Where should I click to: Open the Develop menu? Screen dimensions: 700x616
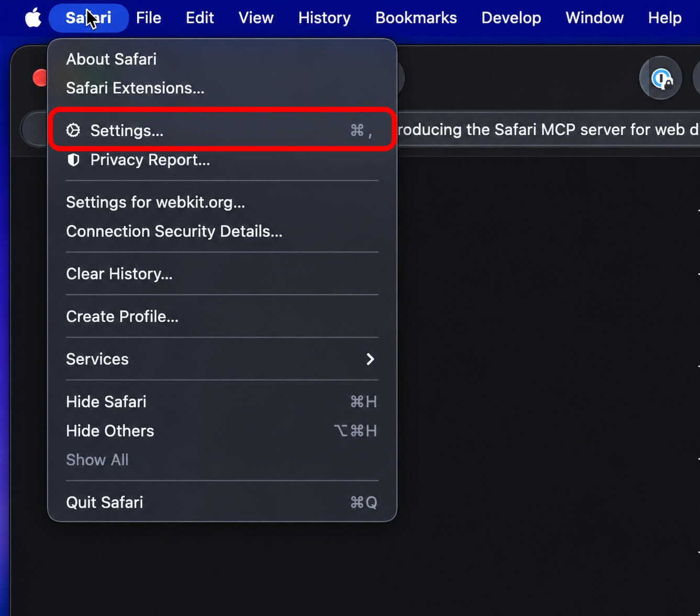[512, 18]
